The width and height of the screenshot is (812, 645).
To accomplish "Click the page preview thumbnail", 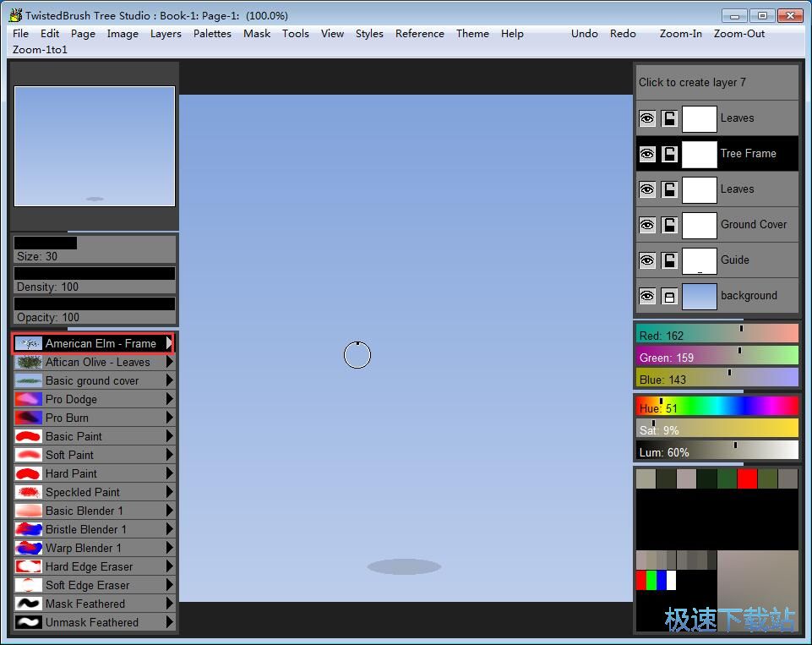I will click(95, 146).
